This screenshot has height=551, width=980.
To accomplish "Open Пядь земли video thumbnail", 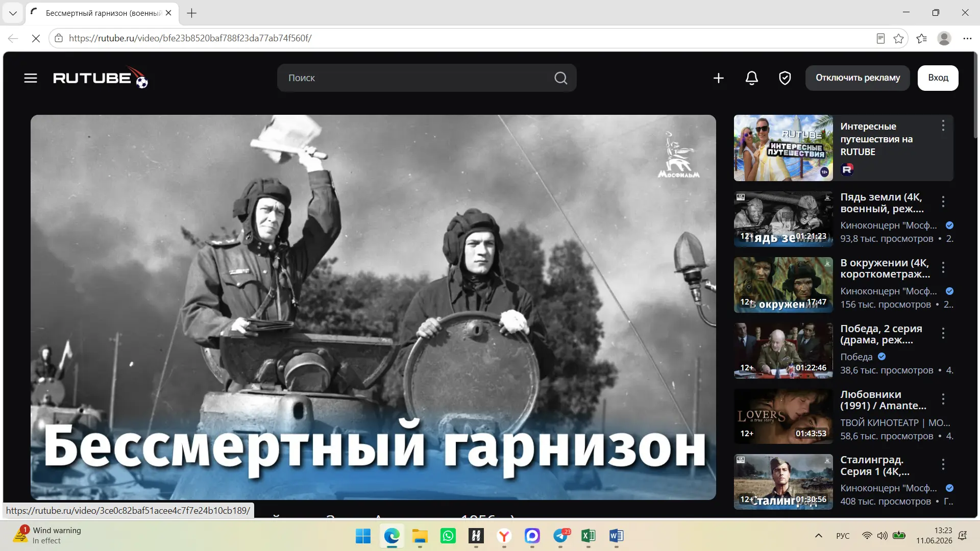I will pyautogui.click(x=783, y=219).
